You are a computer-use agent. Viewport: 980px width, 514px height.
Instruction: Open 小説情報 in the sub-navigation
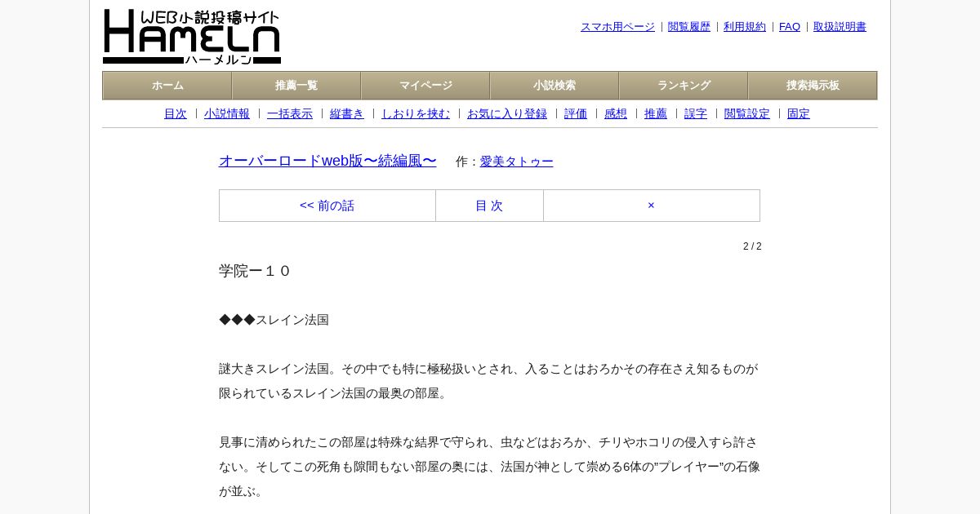point(227,114)
